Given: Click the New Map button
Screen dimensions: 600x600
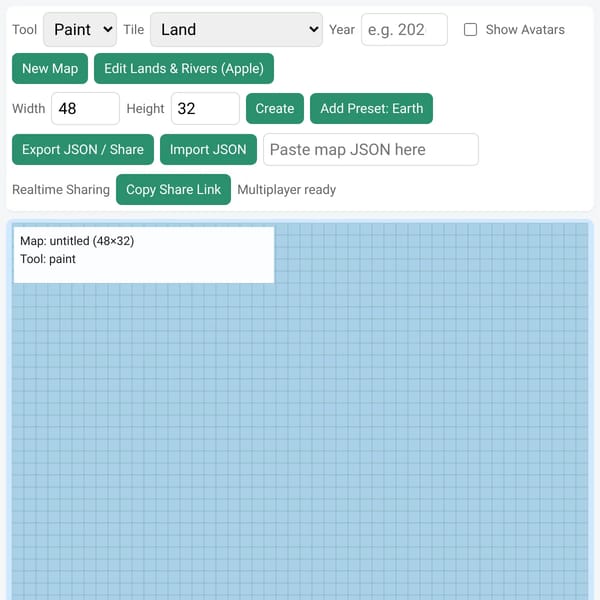Looking at the screenshot, I should (50, 68).
